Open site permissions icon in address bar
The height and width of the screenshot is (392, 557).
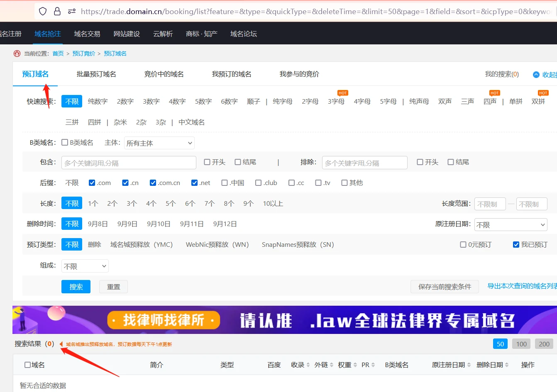(x=71, y=11)
